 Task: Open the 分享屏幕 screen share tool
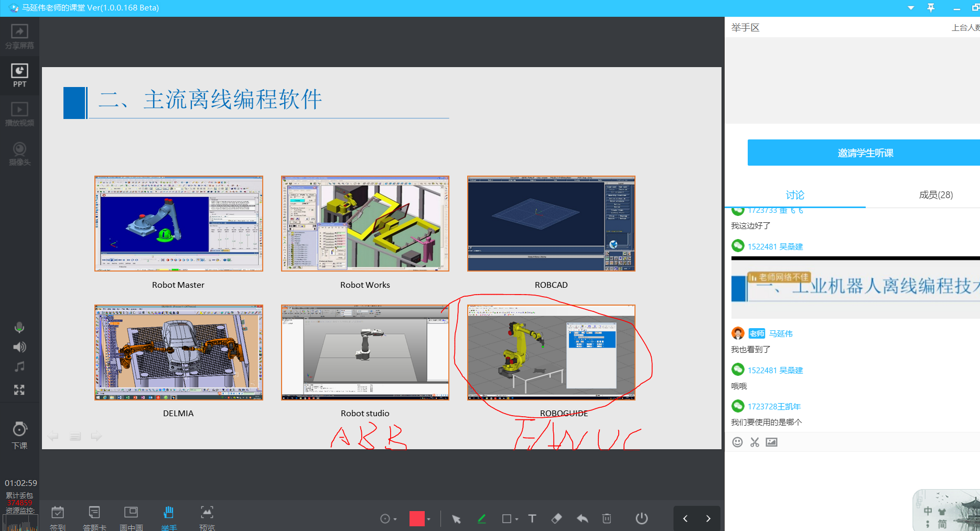pyautogui.click(x=19, y=37)
